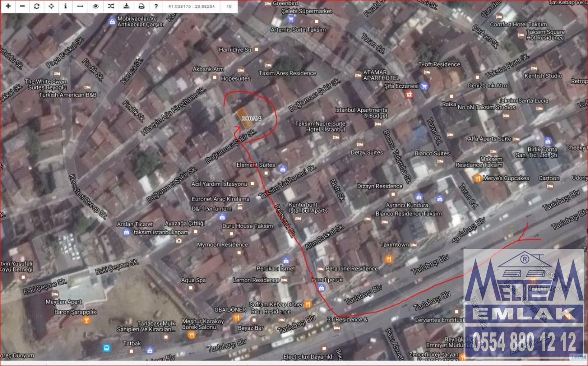Click the coordinates display field
588x366 pixels.
(191, 6)
